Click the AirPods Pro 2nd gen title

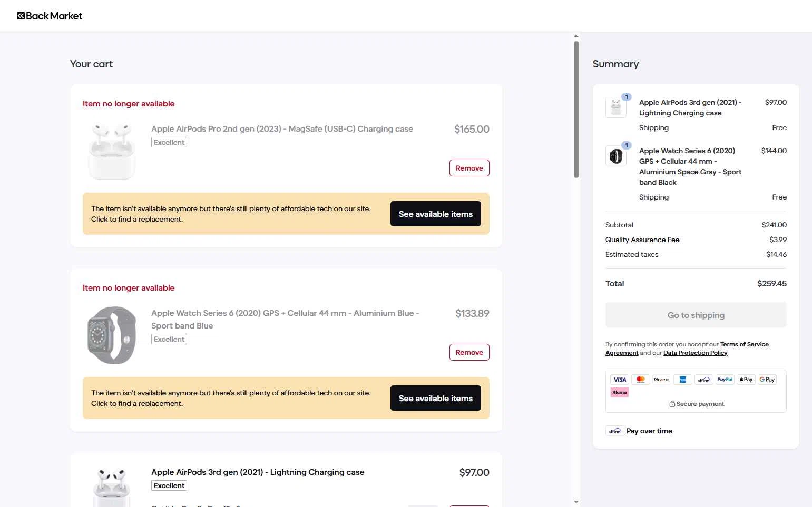pyautogui.click(x=282, y=129)
